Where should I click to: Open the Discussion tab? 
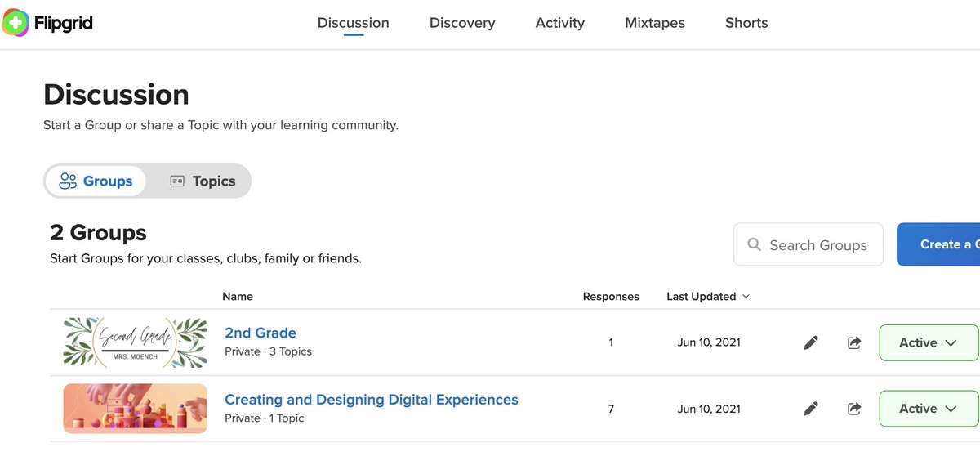pyautogui.click(x=353, y=23)
